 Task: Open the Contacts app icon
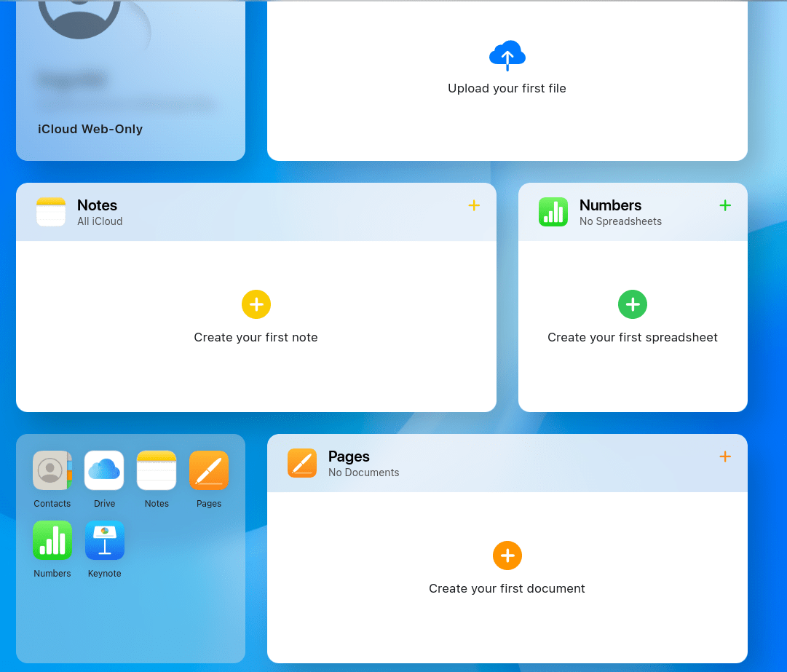pos(52,470)
